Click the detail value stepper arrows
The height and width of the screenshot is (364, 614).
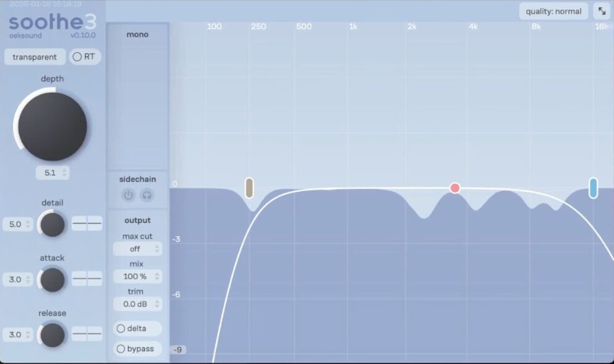pyautogui.click(x=28, y=224)
